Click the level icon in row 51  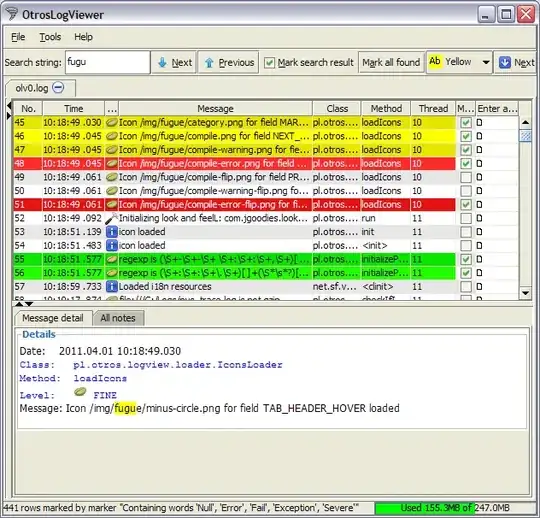coord(112,204)
